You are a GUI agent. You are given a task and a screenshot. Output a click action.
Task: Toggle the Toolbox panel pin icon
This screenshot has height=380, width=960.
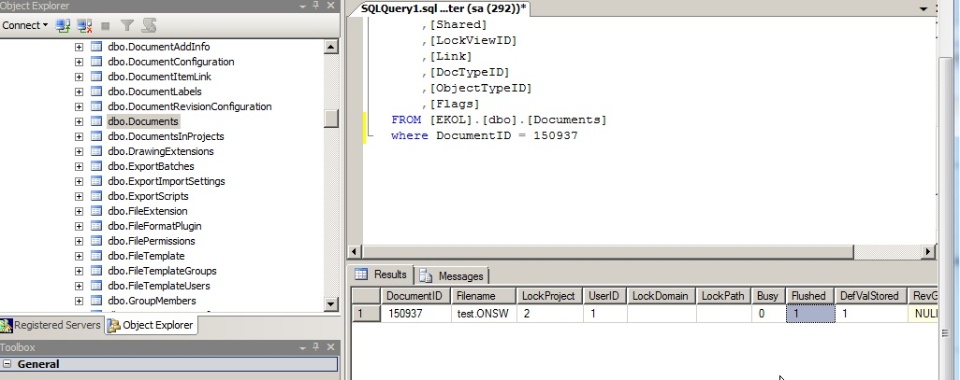click(316, 347)
